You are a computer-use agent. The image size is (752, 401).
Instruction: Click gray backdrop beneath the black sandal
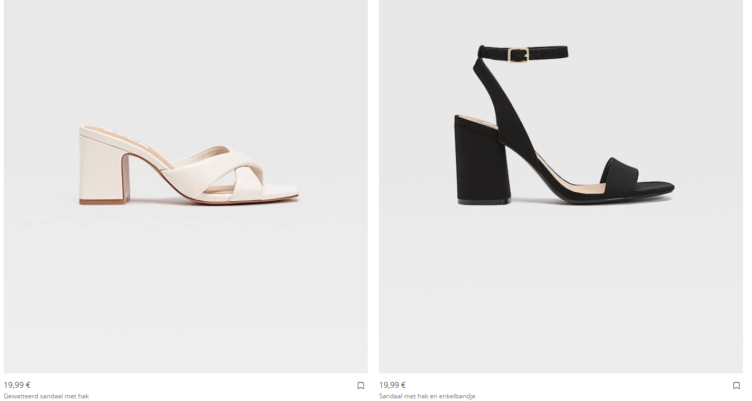561,288
